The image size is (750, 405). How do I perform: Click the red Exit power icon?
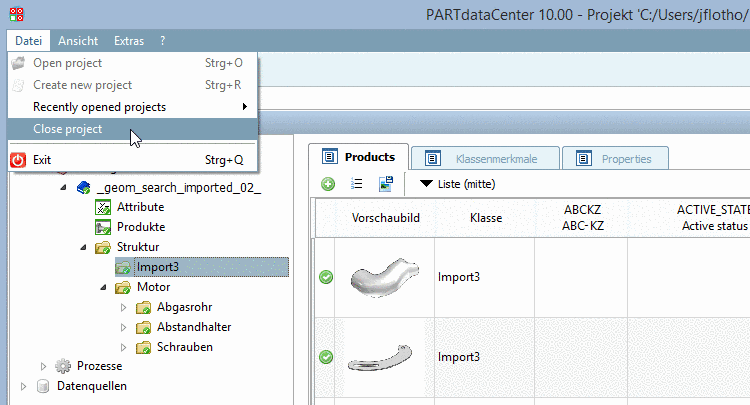coord(18,159)
